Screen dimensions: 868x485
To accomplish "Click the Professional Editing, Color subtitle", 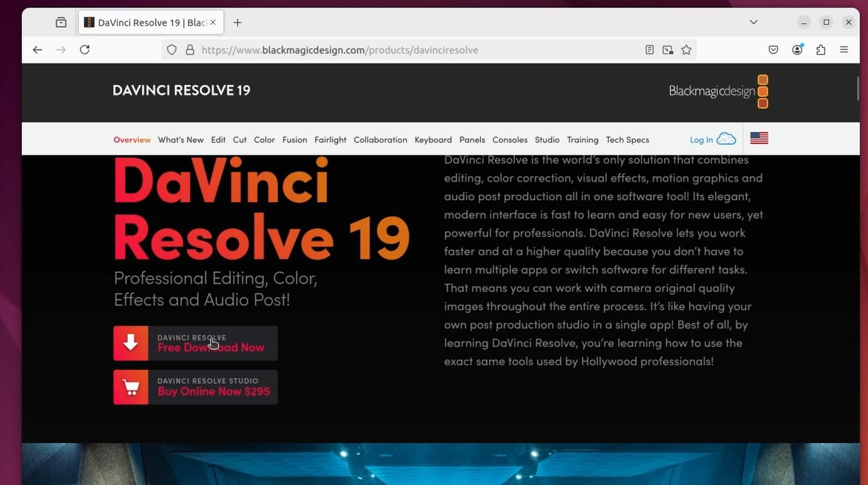I will [x=215, y=289].
